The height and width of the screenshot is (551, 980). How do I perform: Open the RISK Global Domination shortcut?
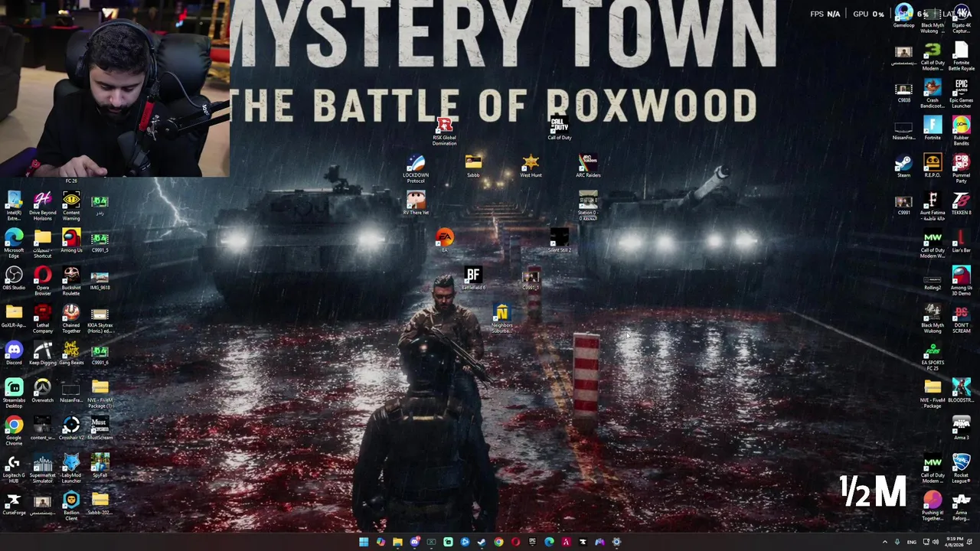(444, 132)
